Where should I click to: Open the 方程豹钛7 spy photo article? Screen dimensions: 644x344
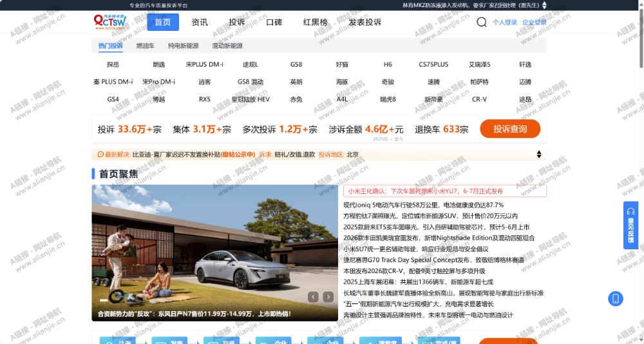pos(430,216)
